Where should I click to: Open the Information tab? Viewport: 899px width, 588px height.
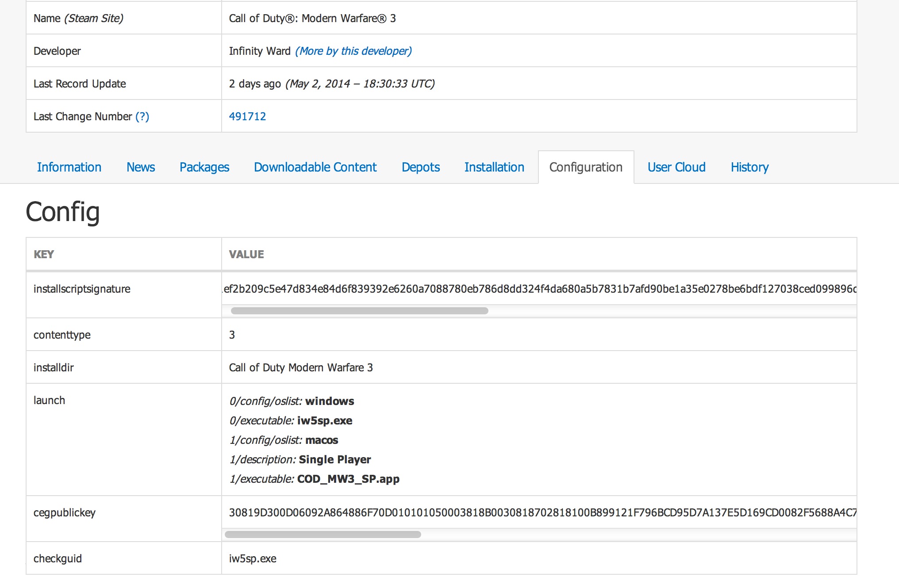pyautogui.click(x=69, y=167)
